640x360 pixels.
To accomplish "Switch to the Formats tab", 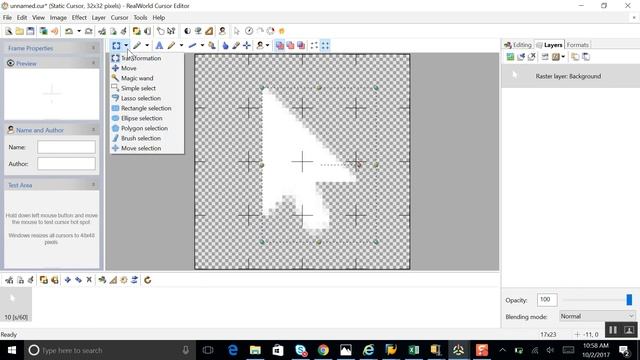I will (578, 45).
